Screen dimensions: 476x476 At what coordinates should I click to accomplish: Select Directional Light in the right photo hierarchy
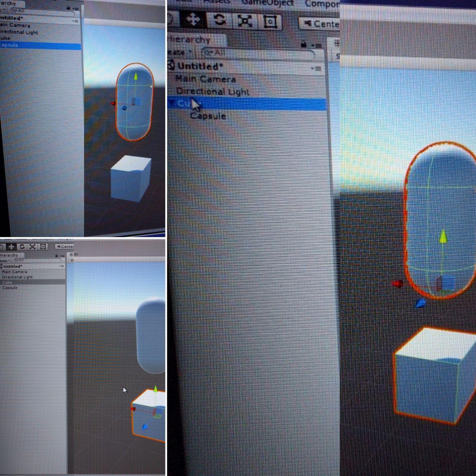213,91
